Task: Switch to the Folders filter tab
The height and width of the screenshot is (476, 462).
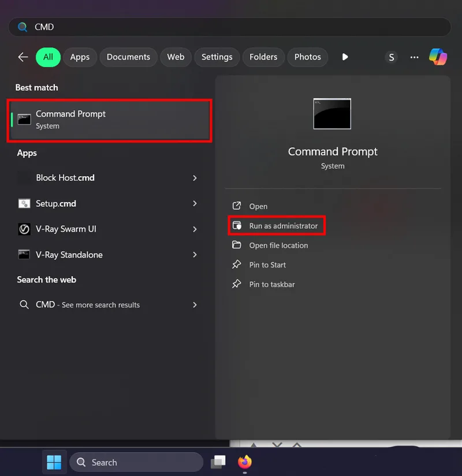Action: pyautogui.click(x=263, y=57)
